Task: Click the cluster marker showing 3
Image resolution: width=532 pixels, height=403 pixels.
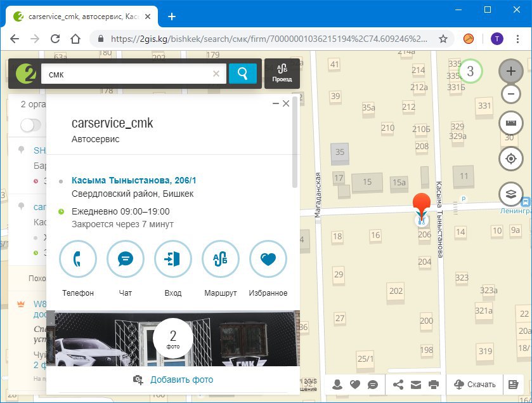Action: point(470,71)
